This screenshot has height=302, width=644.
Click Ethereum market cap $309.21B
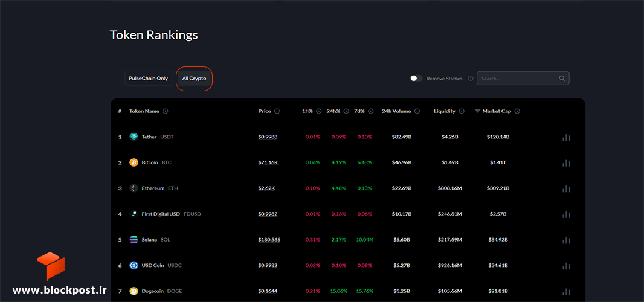pyautogui.click(x=498, y=188)
